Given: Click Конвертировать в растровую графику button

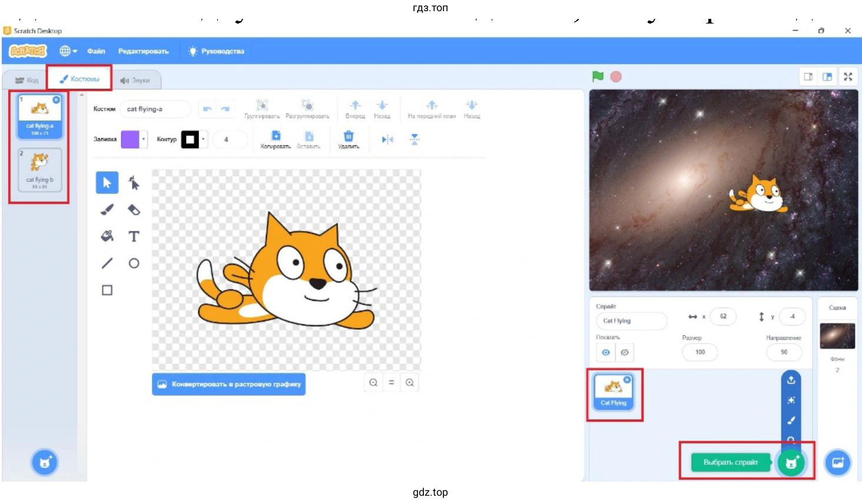Looking at the screenshot, I should pyautogui.click(x=228, y=384).
